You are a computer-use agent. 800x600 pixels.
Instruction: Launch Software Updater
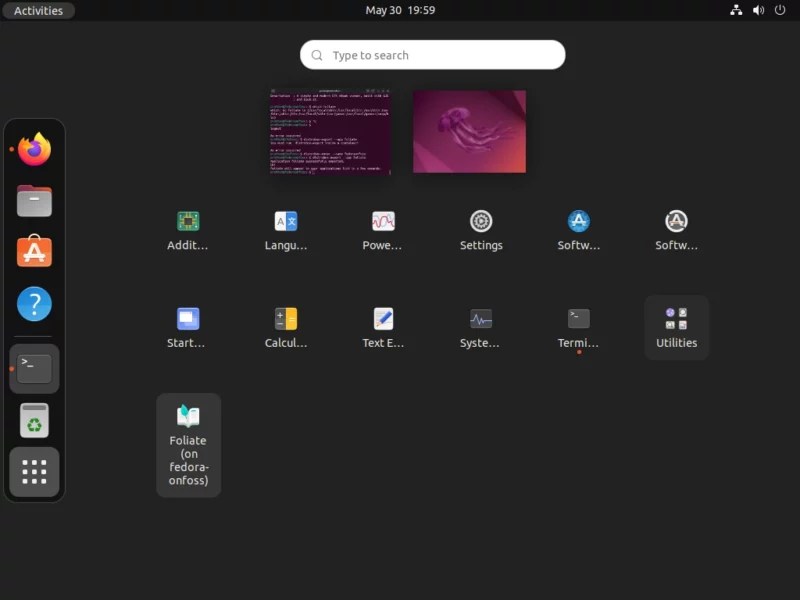(x=676, y=228)
